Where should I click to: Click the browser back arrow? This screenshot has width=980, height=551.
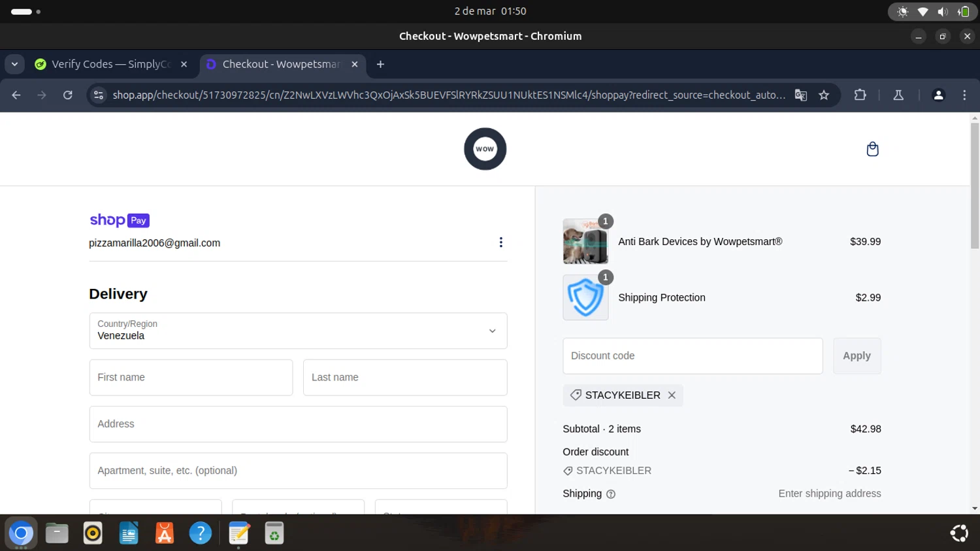point(16,95)
